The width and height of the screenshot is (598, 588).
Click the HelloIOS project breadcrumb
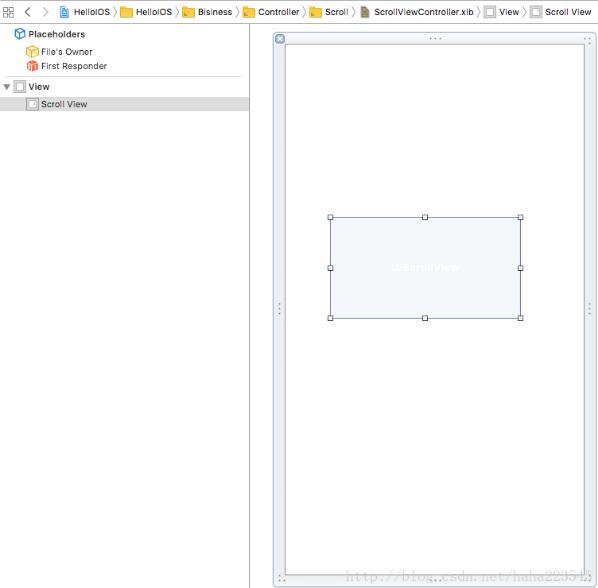pyautogui.click(x=85, y=12)
